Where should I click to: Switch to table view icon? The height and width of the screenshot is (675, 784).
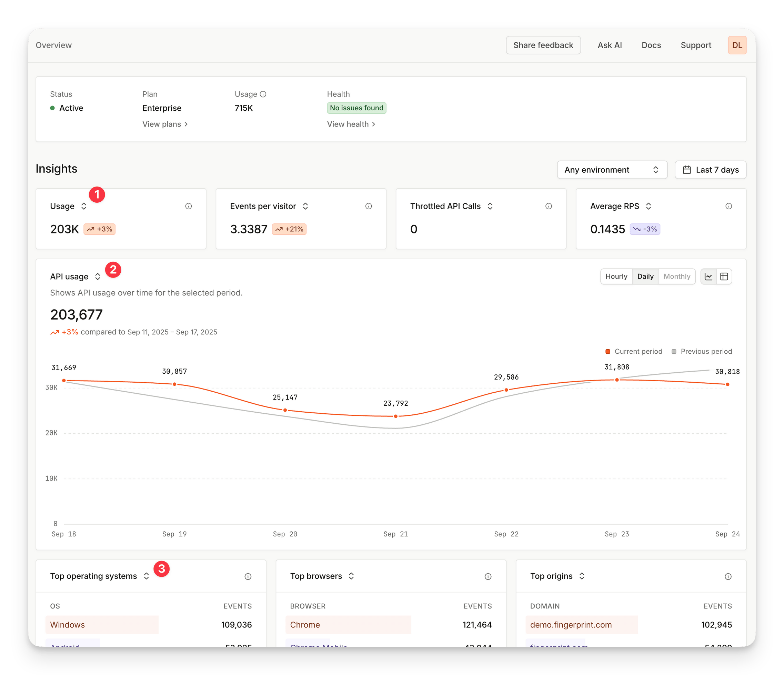[x=724, y=276]
